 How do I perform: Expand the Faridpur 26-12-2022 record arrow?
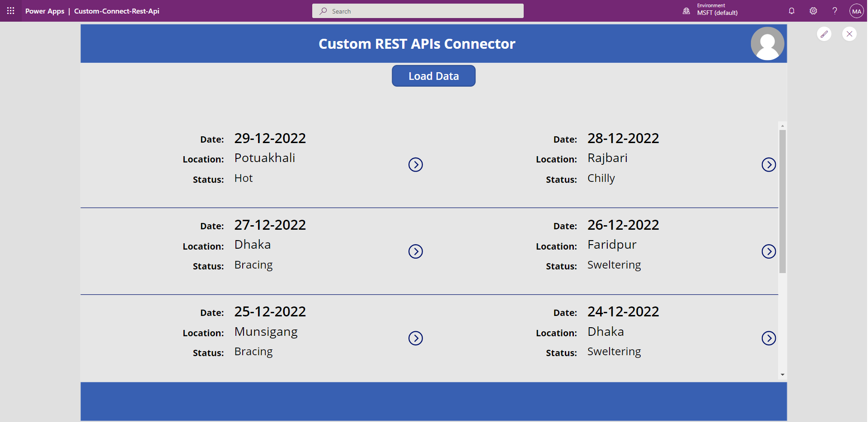point(768,251)
